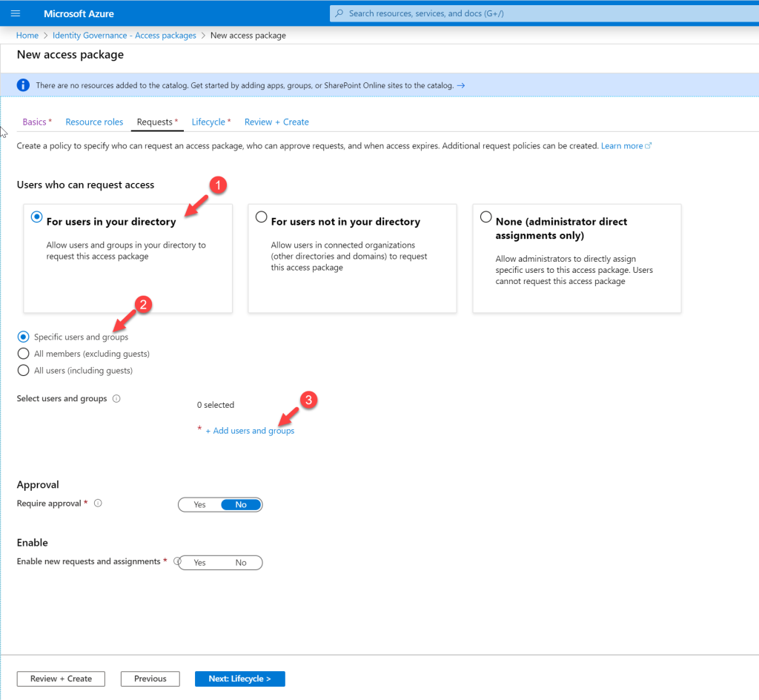759x700 pixels.
Task: Click the Microsoft Azure logo
Action: click(79, 13)
